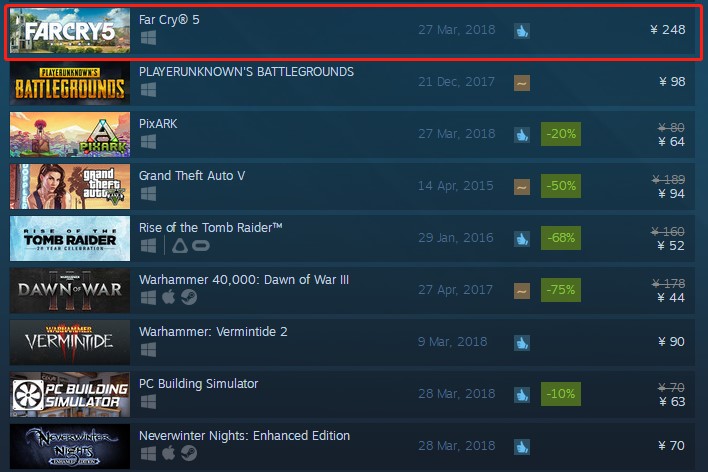Click the ¥ 70 price of Neverwinter Nights
The image size is (708, 472).
[x=671, y=446]
